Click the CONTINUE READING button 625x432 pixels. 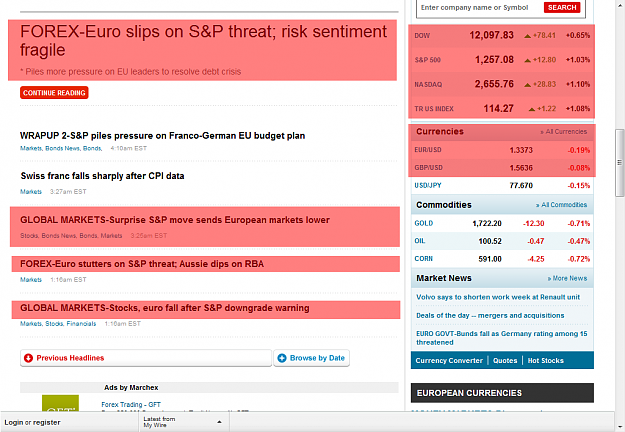[54, 93]
